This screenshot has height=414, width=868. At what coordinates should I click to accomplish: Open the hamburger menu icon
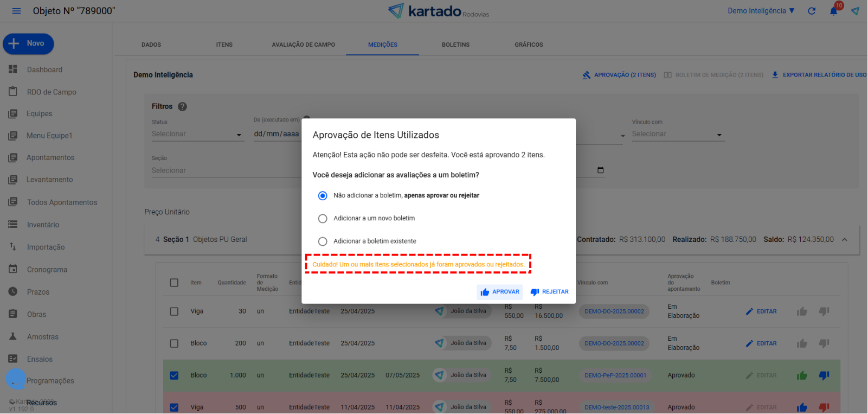click(16, 11)
